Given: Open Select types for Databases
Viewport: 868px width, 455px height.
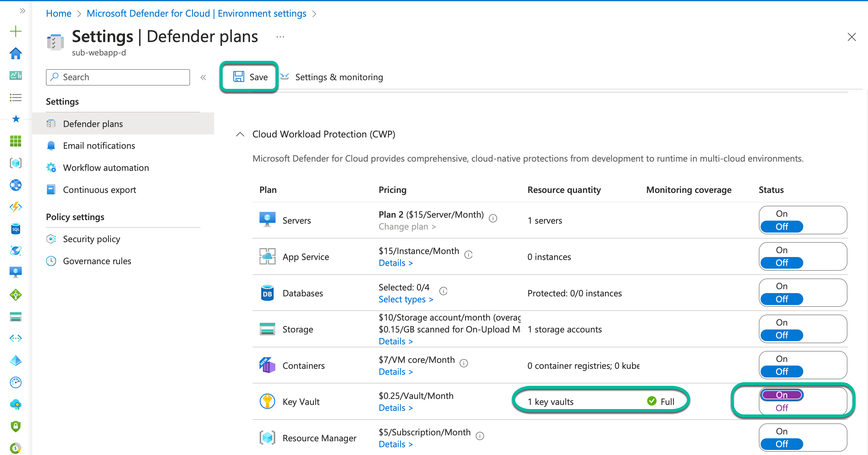Looking at the screenshot, I should pos(406,299).
